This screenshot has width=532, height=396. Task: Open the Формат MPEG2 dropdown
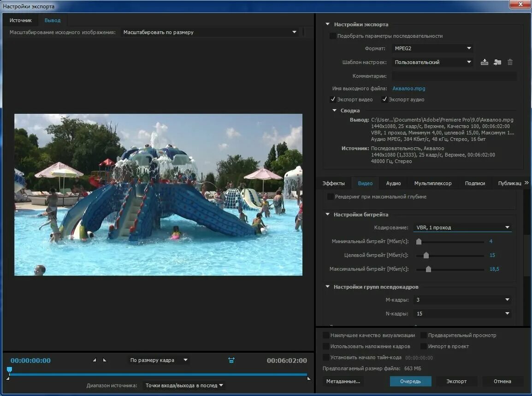pos(432,48)
